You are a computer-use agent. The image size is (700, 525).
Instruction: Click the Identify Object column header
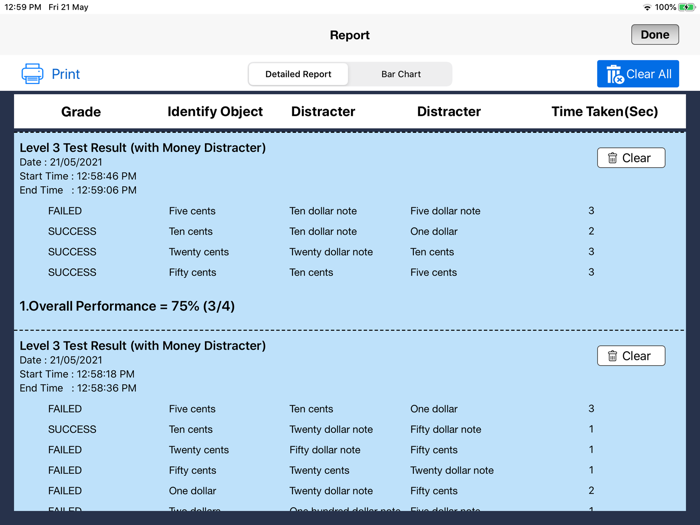pos(215,112)
